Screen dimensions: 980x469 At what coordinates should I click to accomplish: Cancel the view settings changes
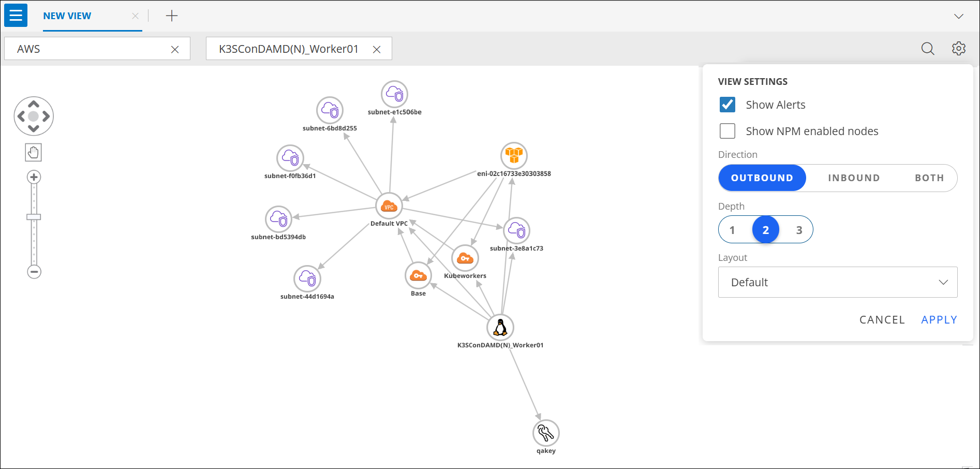[882, 320]
